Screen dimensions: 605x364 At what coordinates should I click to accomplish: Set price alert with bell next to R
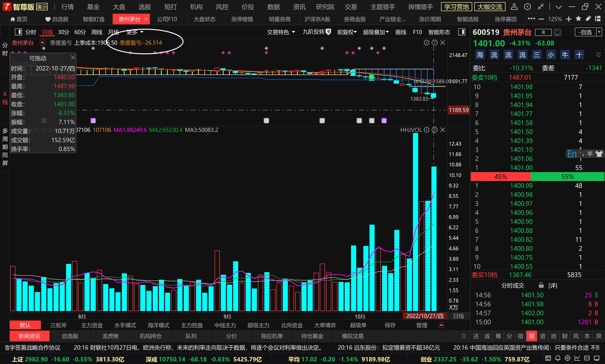(557, 32)
